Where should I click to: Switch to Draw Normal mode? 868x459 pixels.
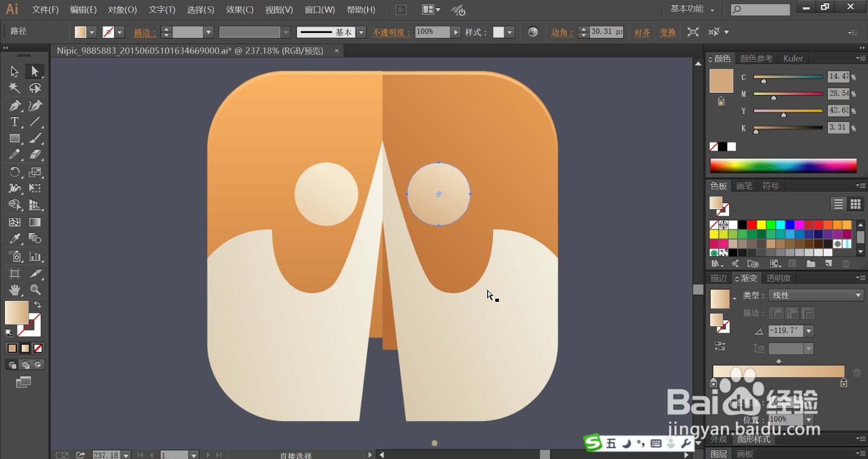coord(12,365)
